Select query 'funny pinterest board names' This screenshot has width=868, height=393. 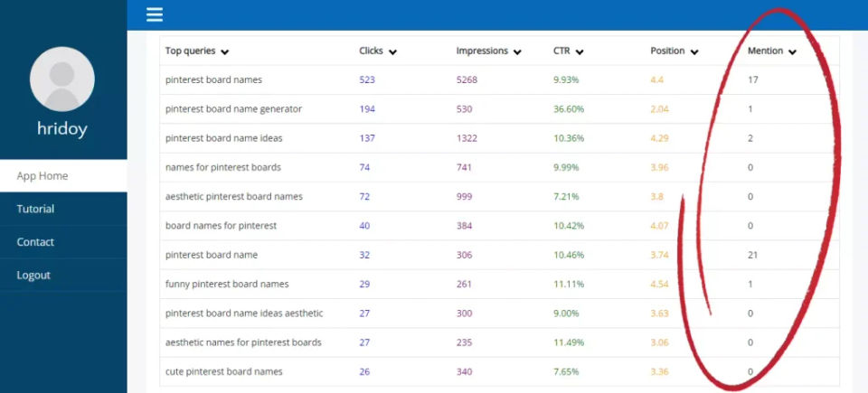227,284
